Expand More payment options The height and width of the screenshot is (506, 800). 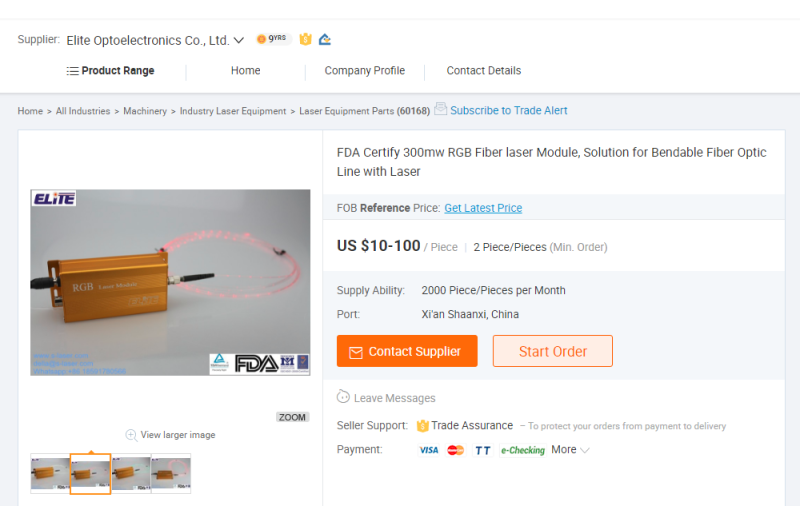(x=570, y=450)
